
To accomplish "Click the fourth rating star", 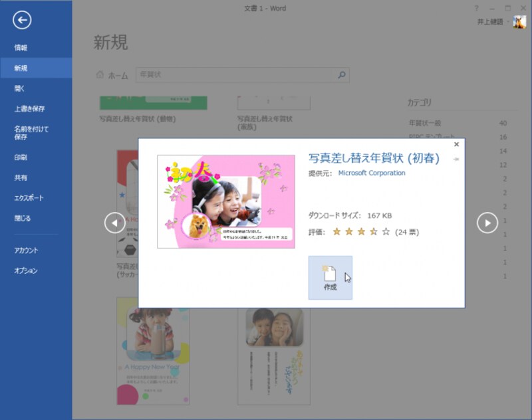I will click(x=373, y=232).
